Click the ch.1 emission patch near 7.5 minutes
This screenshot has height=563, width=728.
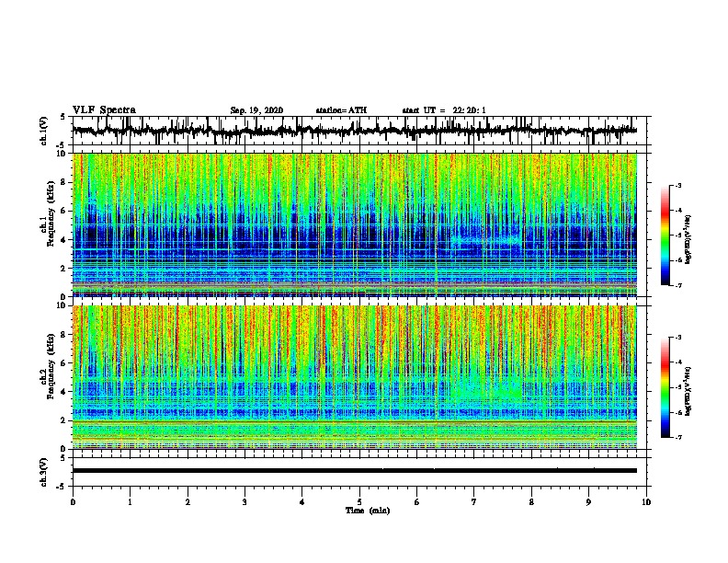click(487, 242)
